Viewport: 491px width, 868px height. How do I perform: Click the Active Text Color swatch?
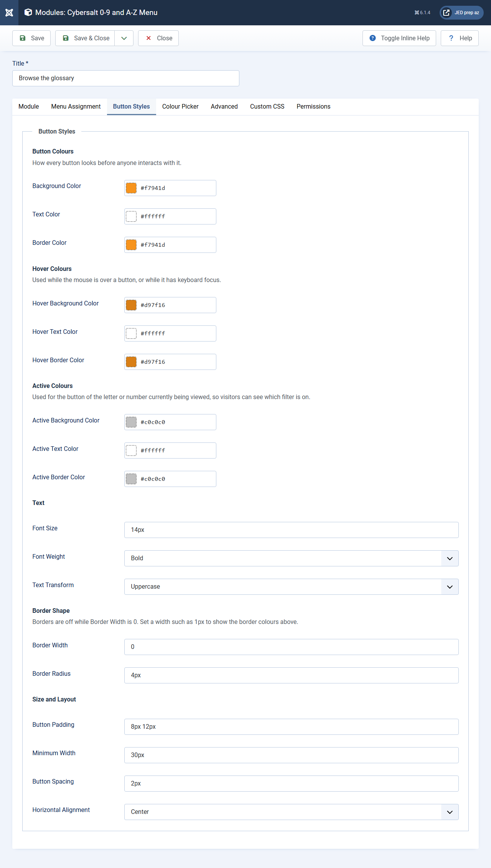[x=131, y=451]
